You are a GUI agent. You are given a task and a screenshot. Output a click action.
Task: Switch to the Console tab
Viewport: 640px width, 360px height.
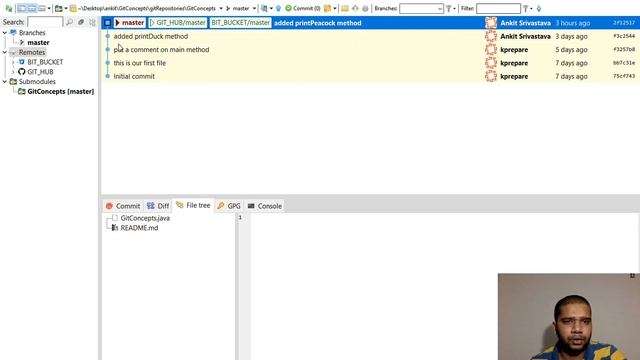(x=264, y=206)
